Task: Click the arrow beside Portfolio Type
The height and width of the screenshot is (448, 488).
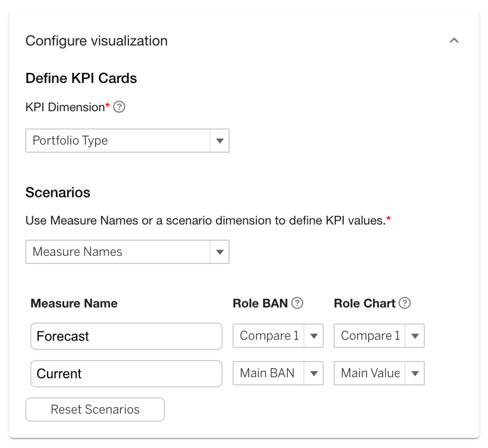Action: (220, 141)
